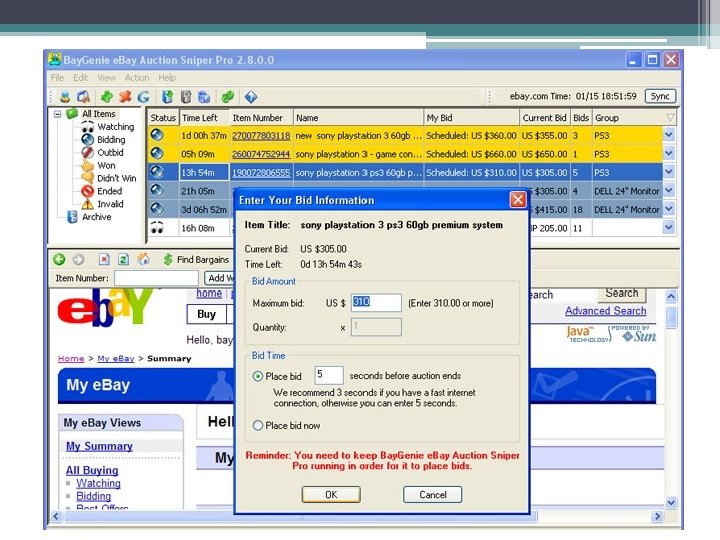Open the My Summary link

point(99,446)
